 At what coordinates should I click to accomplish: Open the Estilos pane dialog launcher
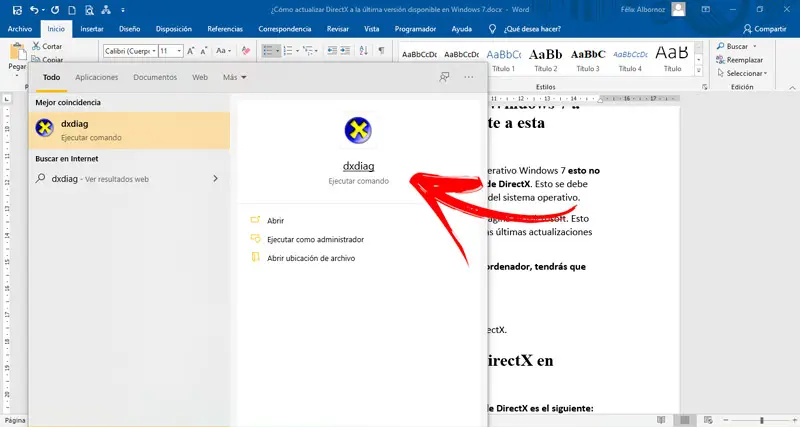pos(705,87)
